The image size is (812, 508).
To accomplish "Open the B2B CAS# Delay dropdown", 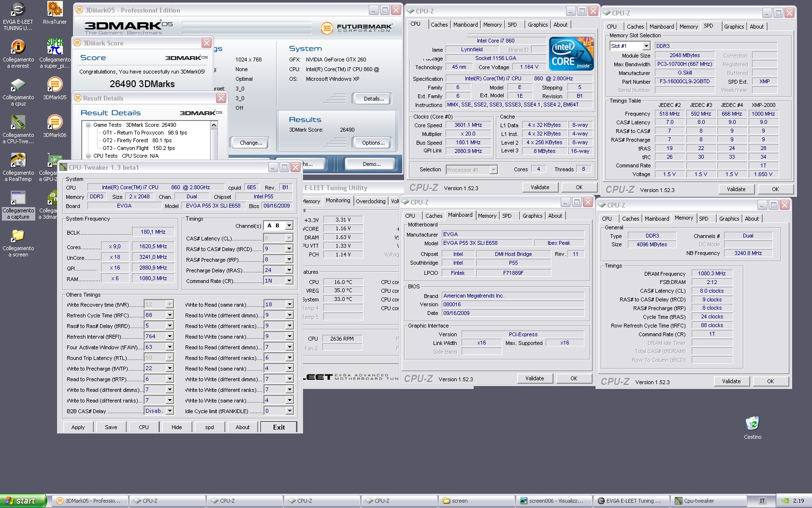I will pos(170,411).
